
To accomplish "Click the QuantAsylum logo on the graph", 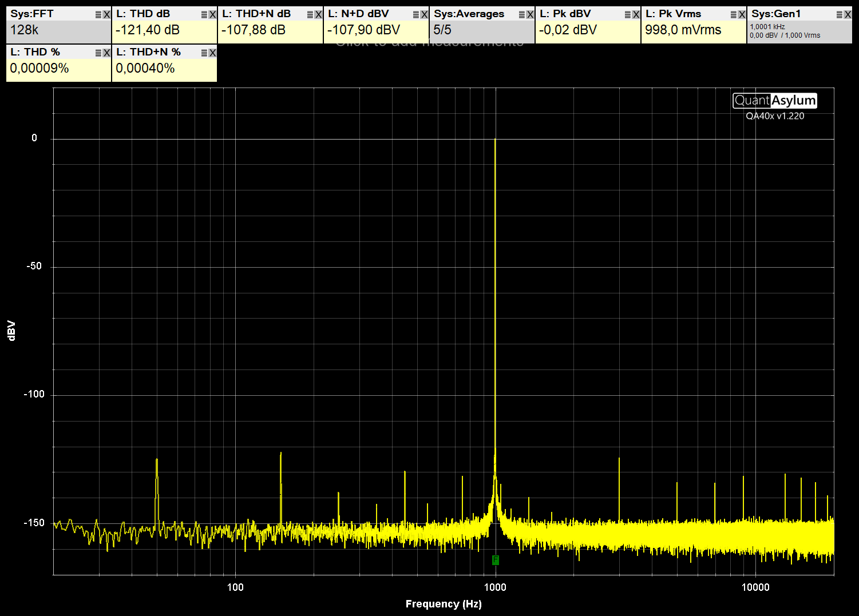I will pos(775,101).
